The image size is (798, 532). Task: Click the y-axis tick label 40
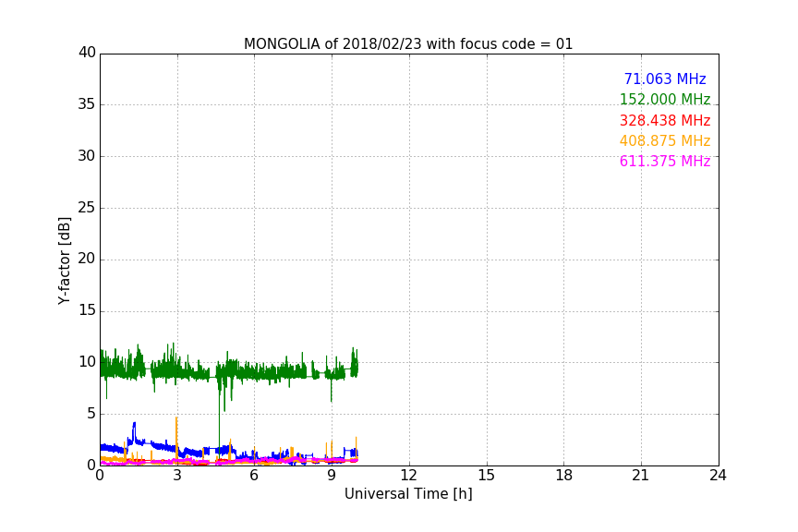click(x=87, y=53)
